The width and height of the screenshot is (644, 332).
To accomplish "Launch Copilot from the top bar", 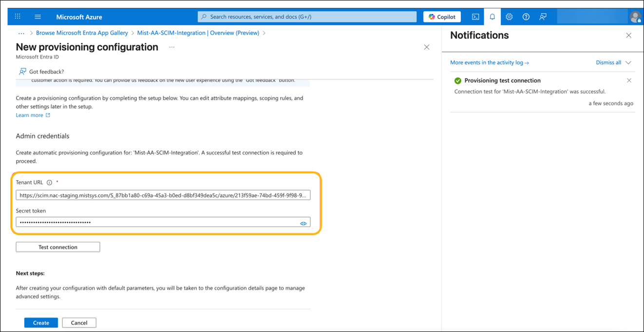I will pos(442,16).
